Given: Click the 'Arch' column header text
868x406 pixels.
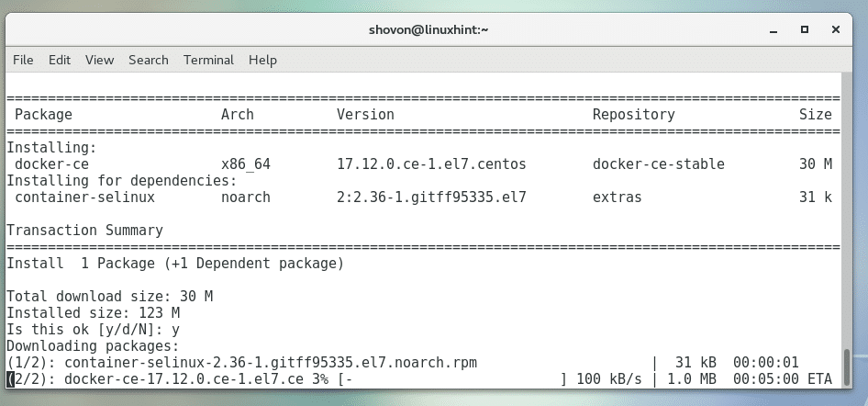Looking at the screenshot, I should [x=238, y=115].
